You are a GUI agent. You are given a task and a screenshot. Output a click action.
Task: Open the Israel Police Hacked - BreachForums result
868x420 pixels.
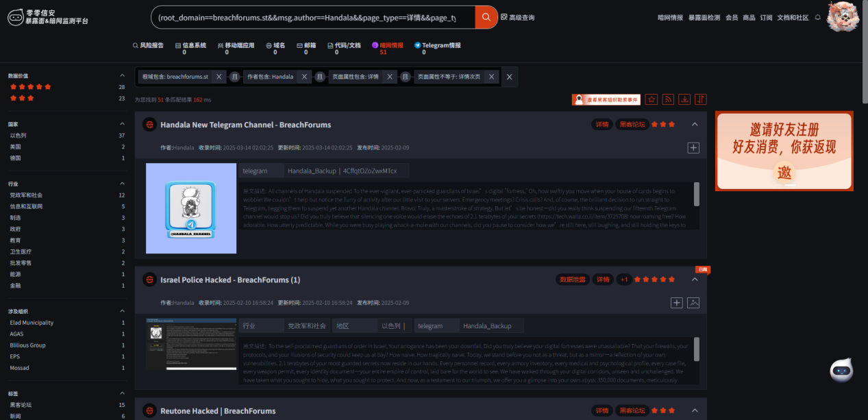pyautogui.click(x=230, y=280)
